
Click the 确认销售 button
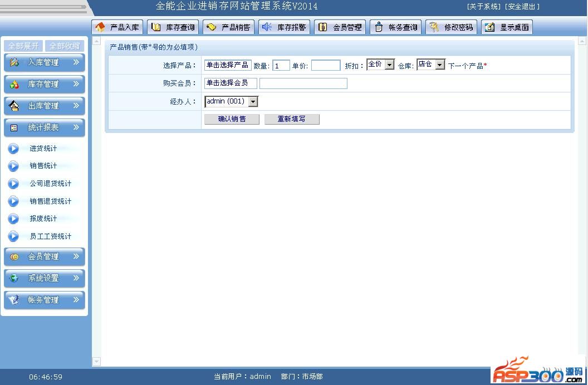[x=232, y=119]
